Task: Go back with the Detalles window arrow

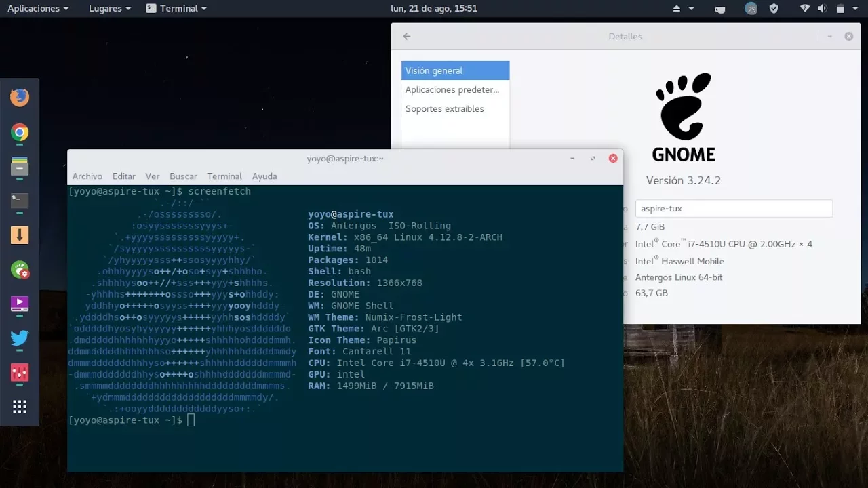Action: pos(407,37)
